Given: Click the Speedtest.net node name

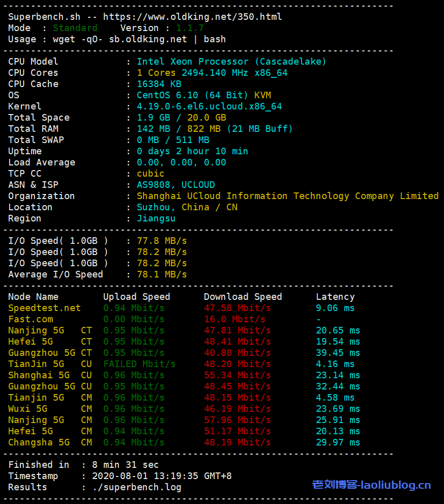Looking at the screenshot, I should coord(44,308).
